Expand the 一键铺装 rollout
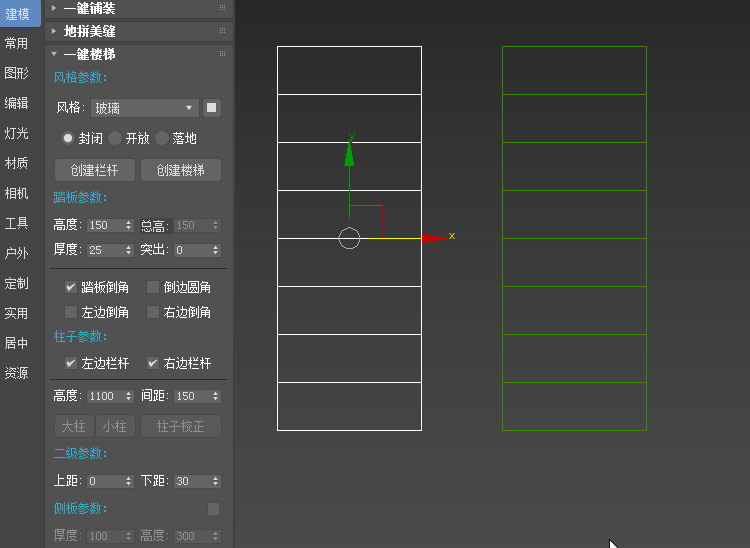Image resolution: width=750 pixels, height=548 pixels. (139, 9)
